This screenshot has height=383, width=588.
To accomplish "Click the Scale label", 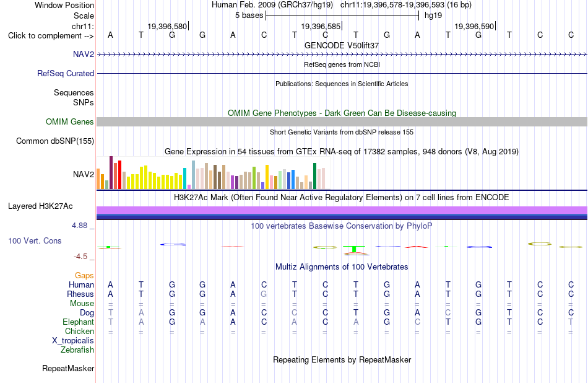I will 84,15.
